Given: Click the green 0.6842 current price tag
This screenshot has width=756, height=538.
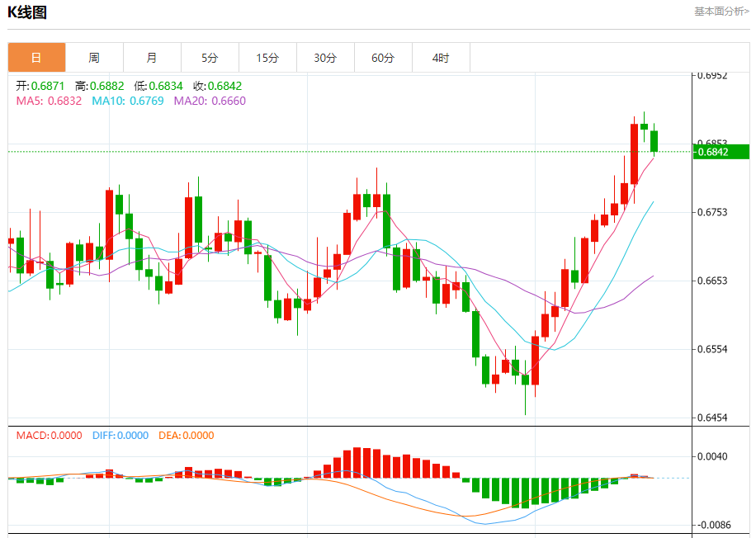Looking at the screenshot, I should click(x=721, y=152).
